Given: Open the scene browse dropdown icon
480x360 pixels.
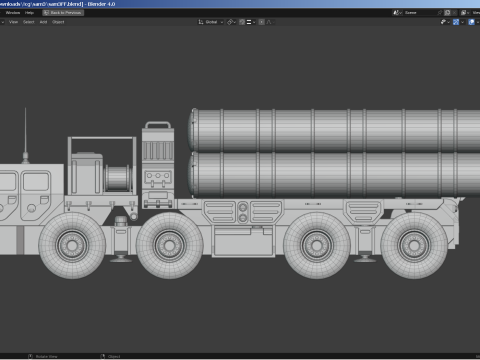Looking at the screenshot, I should [x=397, y=13].
